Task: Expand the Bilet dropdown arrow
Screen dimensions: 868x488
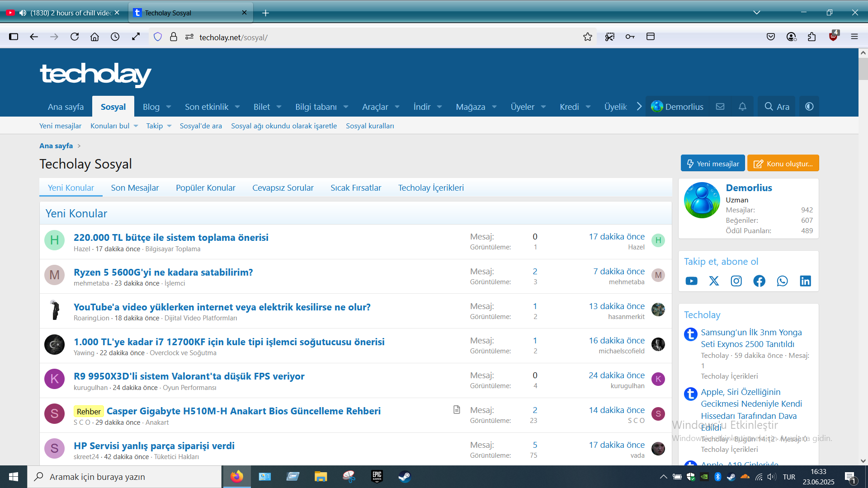Action: pyautogui.click(x=279, y=107)
